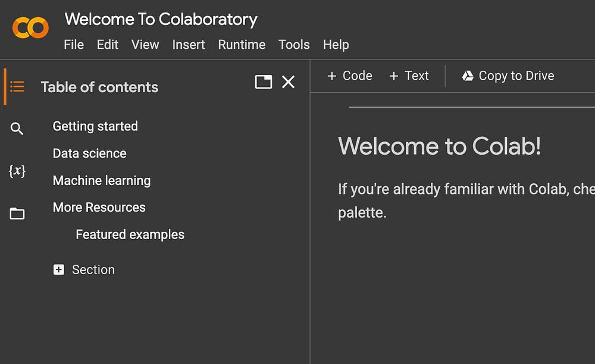This screenshot has height=364, width=595.
Task: Open the Tools menu
Action: (294, 45)
